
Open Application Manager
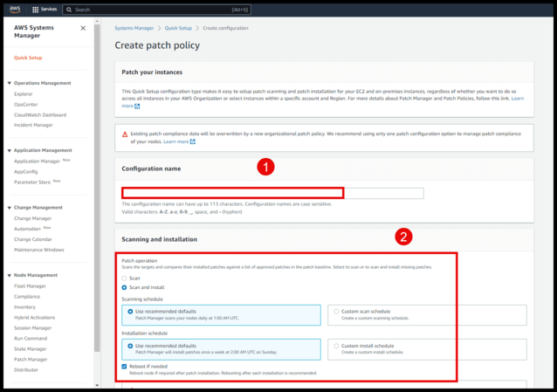(37, 161)
